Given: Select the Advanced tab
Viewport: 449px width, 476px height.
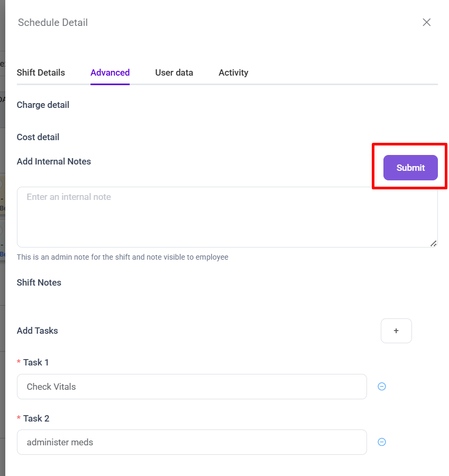Looking at the screenshot, I should coord(110,72).
